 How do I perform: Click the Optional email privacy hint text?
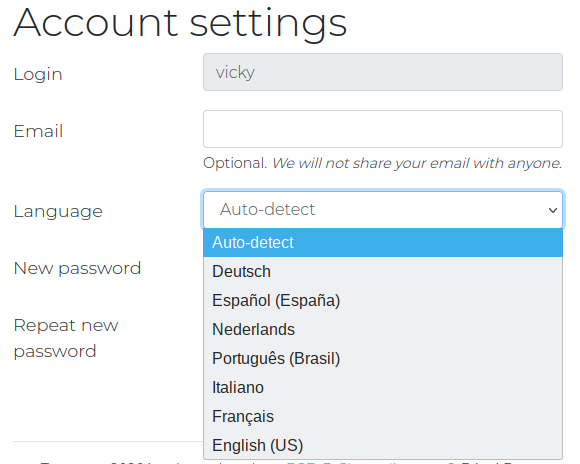pyautogui.click(x=383, y=163)
